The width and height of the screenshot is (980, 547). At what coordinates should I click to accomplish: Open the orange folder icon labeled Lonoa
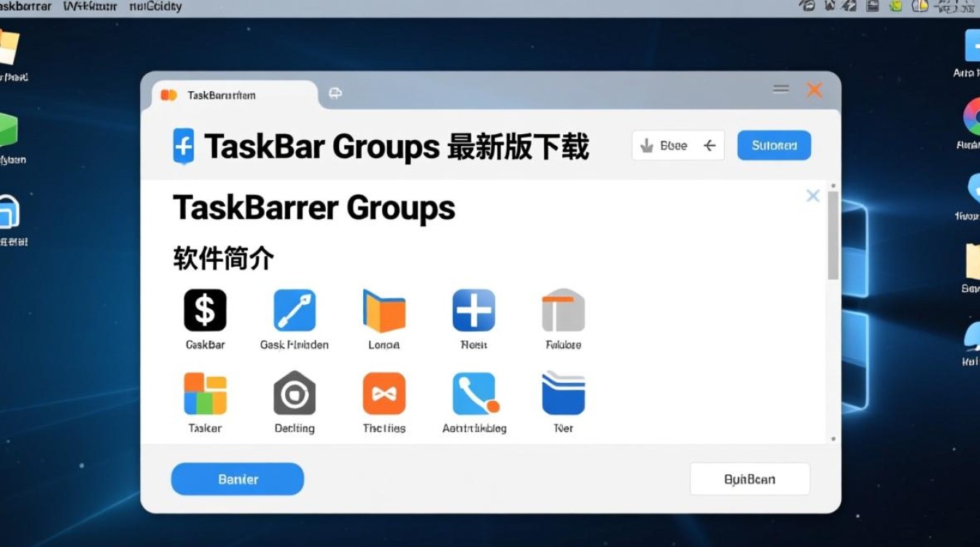tap(384, 309)
